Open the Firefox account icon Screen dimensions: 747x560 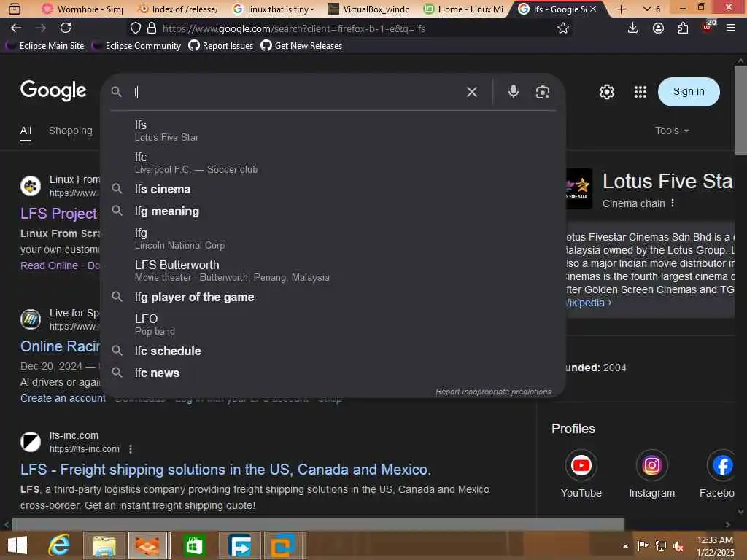pos(658,28)
